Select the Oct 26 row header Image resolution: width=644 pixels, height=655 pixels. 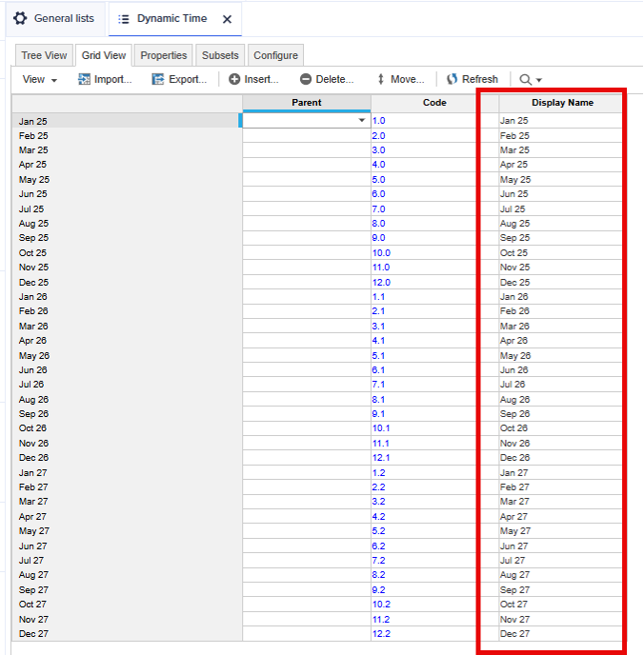click(x=127, y=428)
